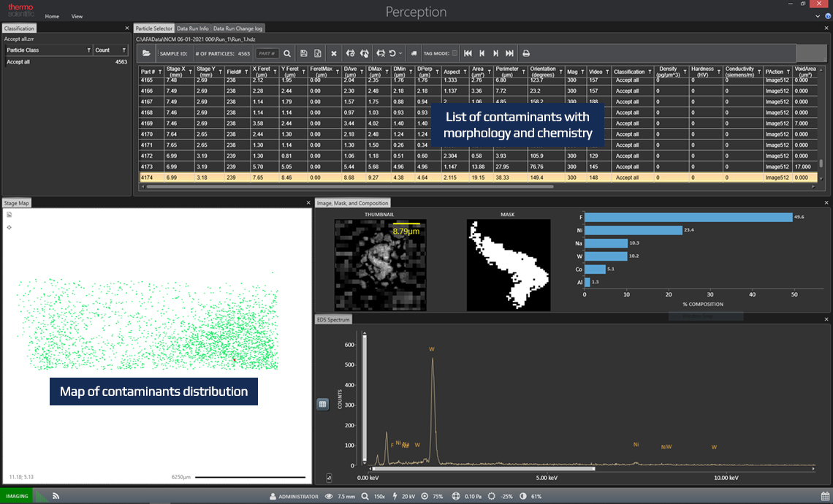Click the feed icon in status bar
Viewport: 833px width, 504px height.
pyautogui.click(x=56, y=496)
